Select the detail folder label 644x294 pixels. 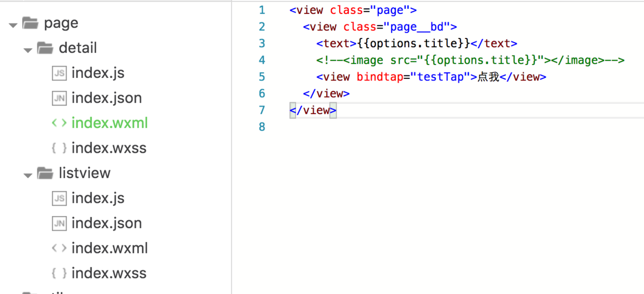78,48
